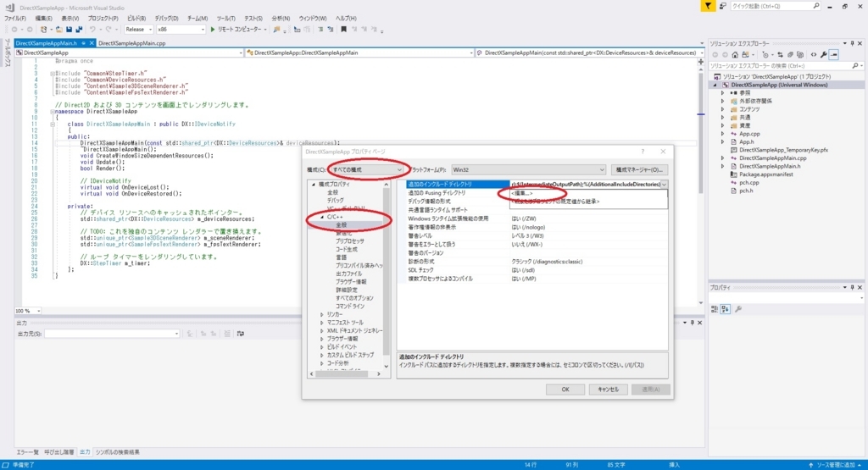
Task: Select App.cpp in Solution Explorer
Action: [x=749, y=134]
